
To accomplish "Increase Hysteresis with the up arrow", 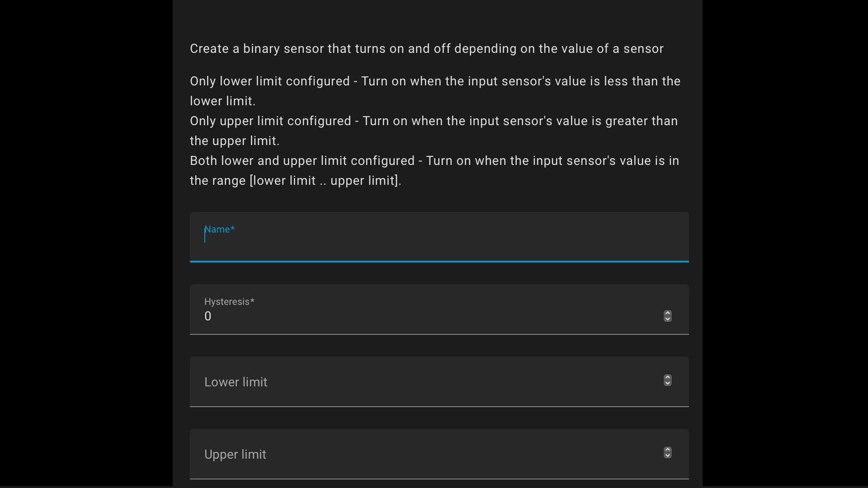I will (667, 313).
